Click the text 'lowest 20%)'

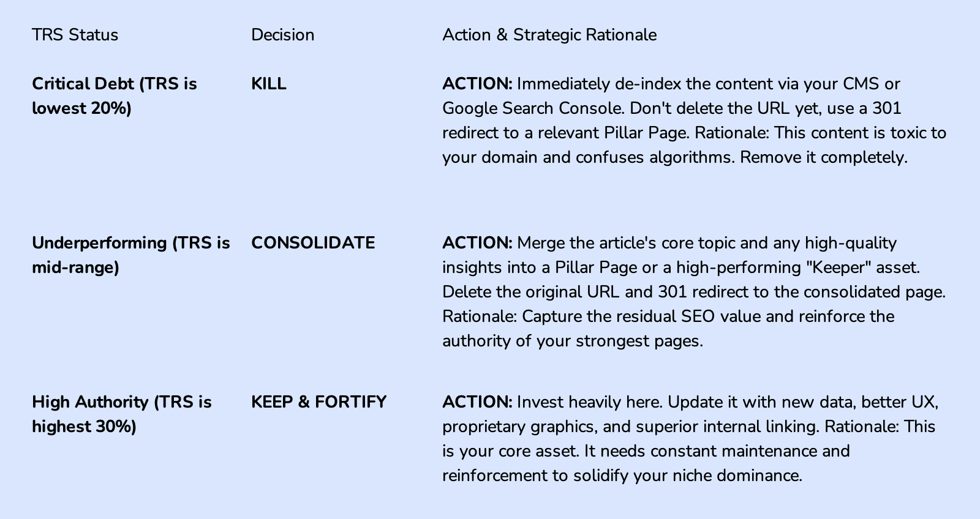[x=81, y=108]
